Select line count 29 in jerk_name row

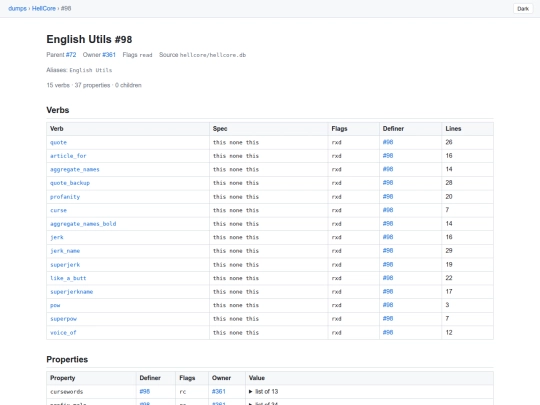449,251
